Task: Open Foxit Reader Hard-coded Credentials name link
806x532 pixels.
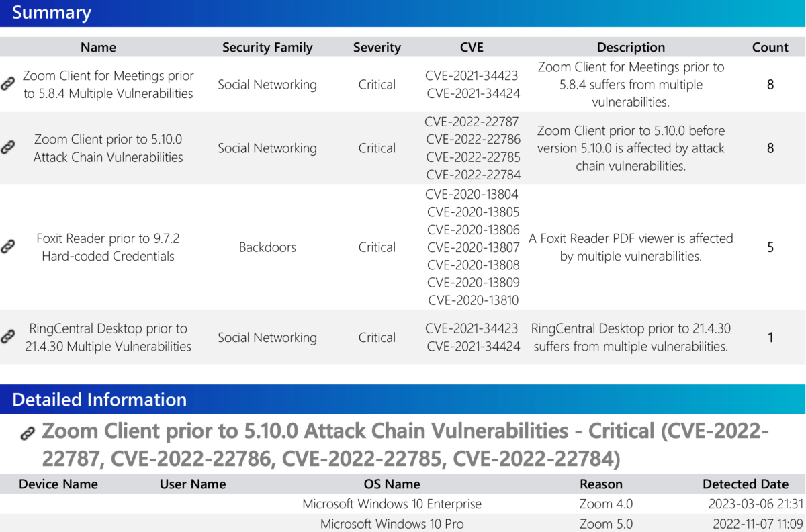Action: pos(108,247)
